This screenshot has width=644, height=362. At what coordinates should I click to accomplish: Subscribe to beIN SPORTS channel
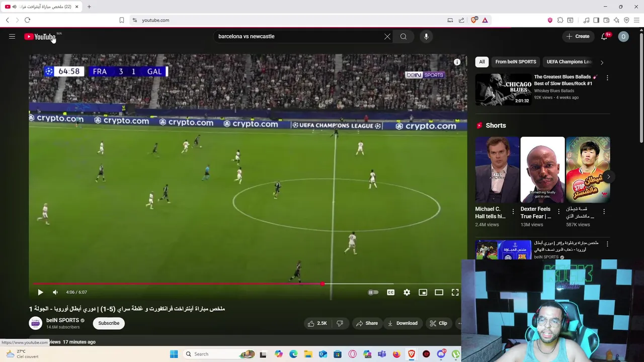tap(109, 323)
